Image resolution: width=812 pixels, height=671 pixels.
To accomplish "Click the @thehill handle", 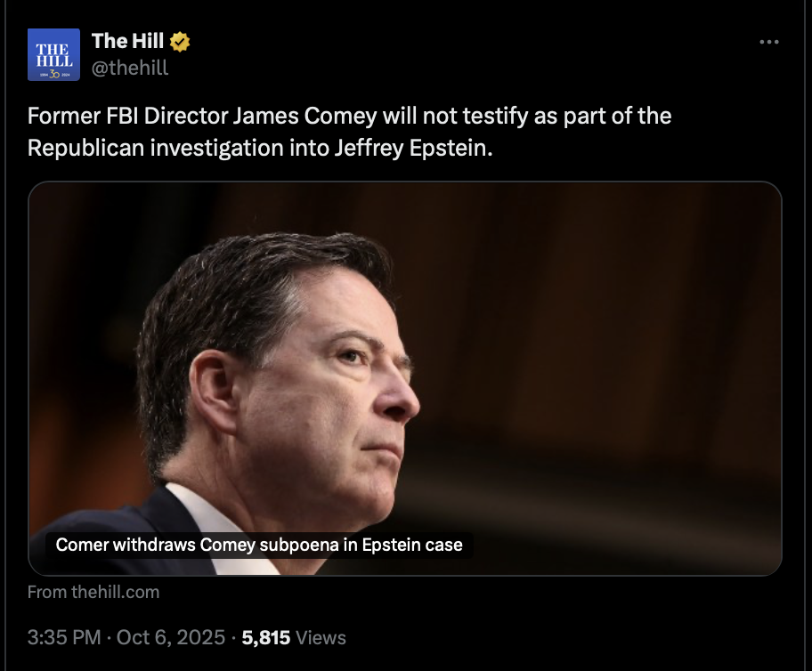I will tap(130, 67).
